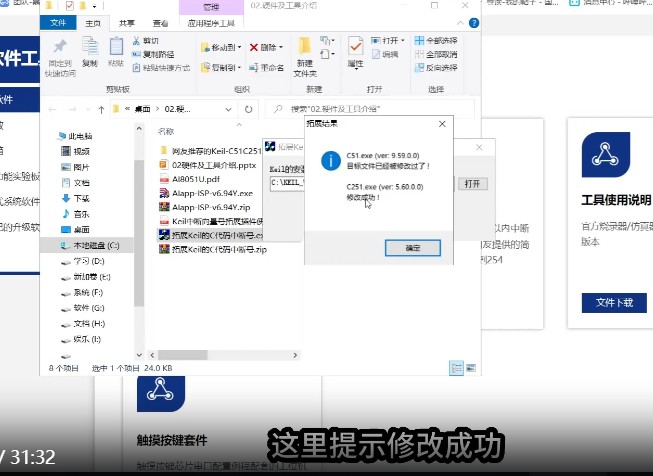Open the 移动到 dropdown
The image size is (653, 476).
tap(221, 47)
